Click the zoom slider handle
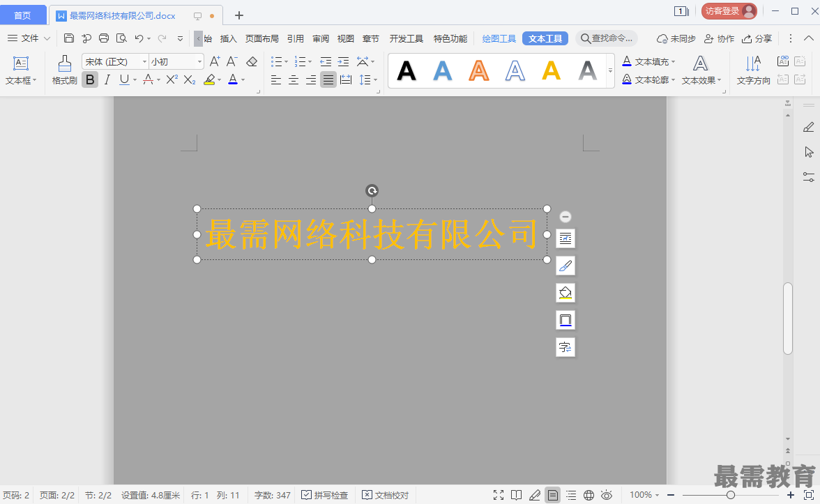The image size is (820, 504). tap(731, 495)
